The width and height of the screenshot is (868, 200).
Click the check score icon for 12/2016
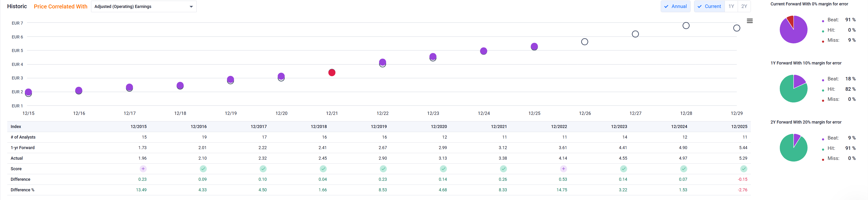[203, 169]
